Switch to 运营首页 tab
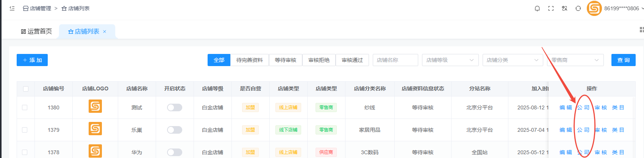The height and width of the screenshot is (158, 644). [x=36, y=32]
